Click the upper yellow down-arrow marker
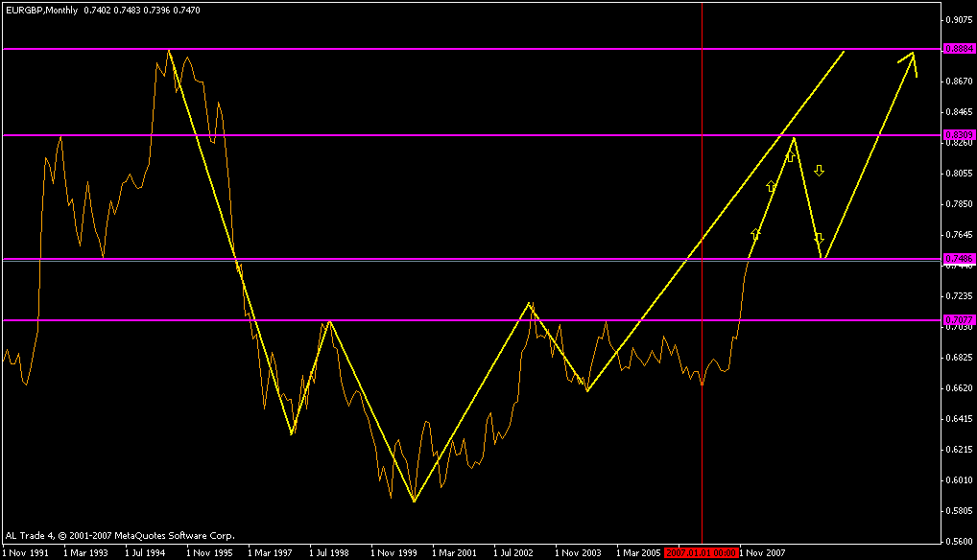Image resolution: width=977 pixels, height=560 pixels. click(819, 170)
